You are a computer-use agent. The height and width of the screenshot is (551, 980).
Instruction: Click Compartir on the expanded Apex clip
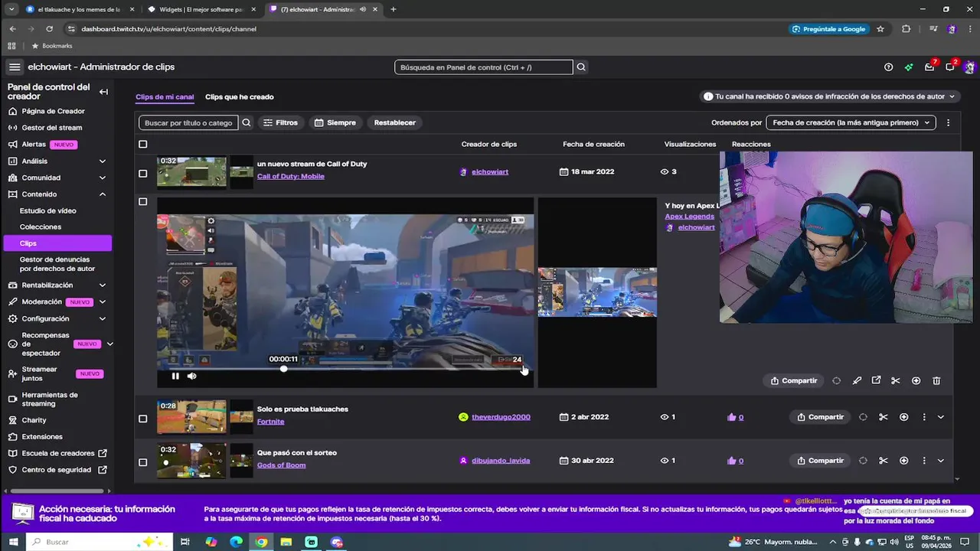[x=794, y=380]
